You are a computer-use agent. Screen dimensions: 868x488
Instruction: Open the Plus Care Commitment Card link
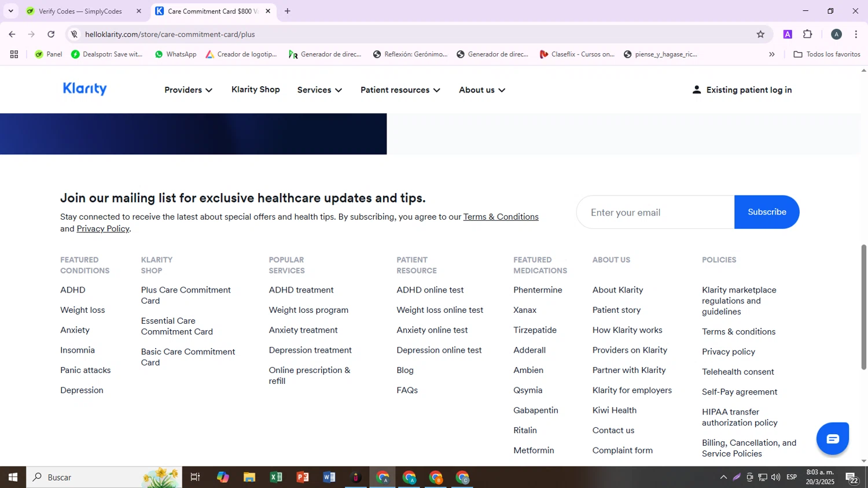(186, 295)
